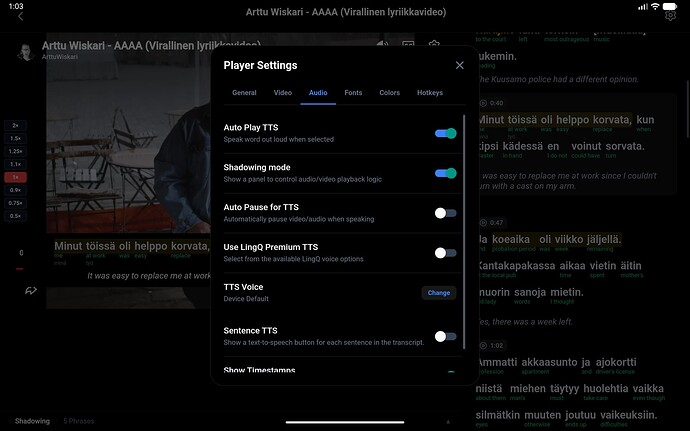Set playback speed to 1.5×
Viewport: 690px width, 431px height.
click(x=16, y=138)
